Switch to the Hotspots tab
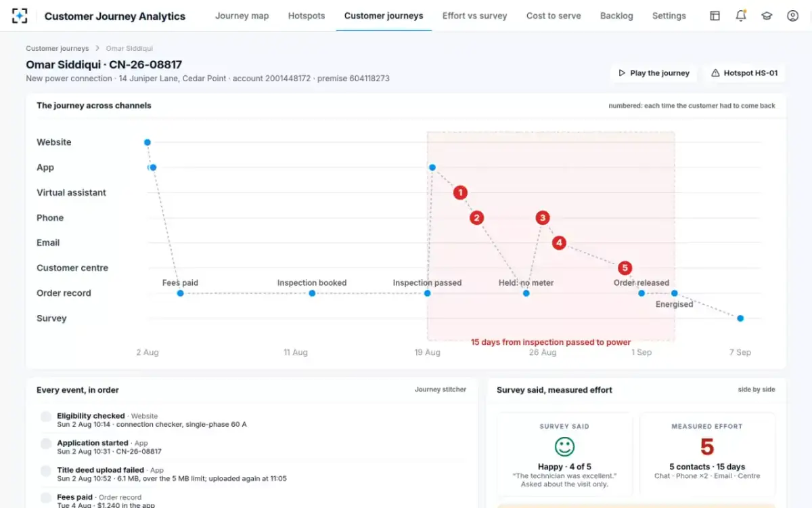 [x=307, y=16]
